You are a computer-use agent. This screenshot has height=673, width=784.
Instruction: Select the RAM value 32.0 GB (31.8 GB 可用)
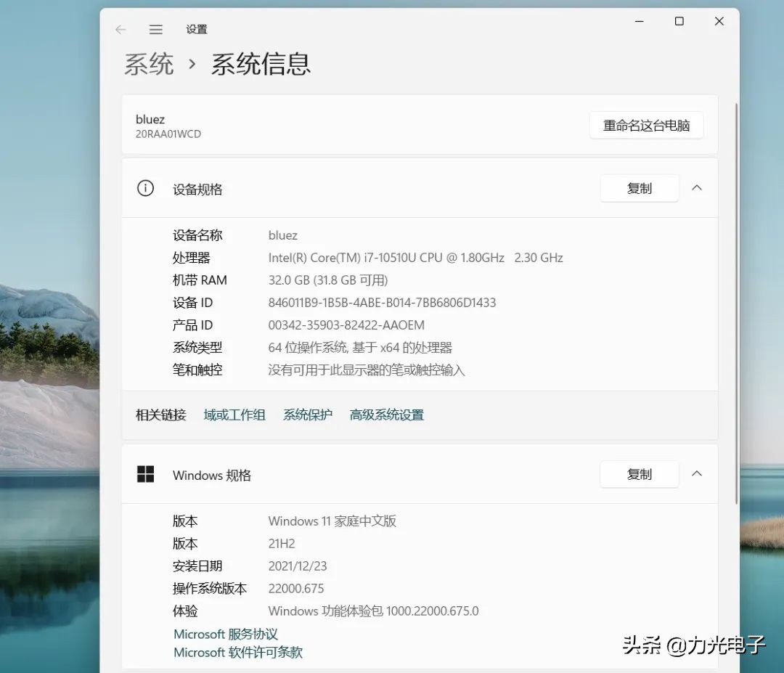[328, 280]
